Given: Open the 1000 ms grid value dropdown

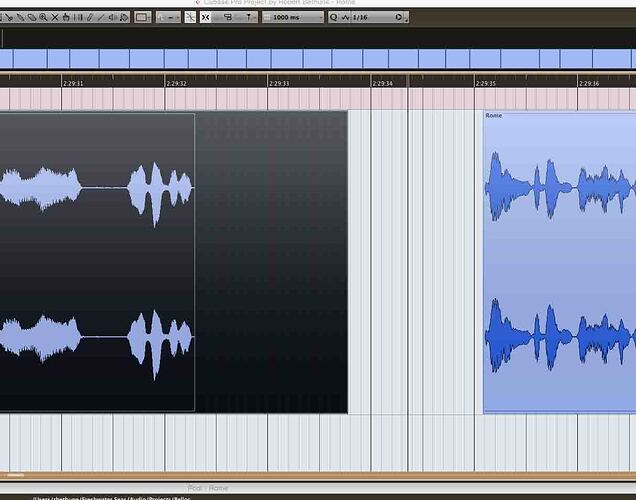Looking at the screenshot, I should tap(292, 17).
